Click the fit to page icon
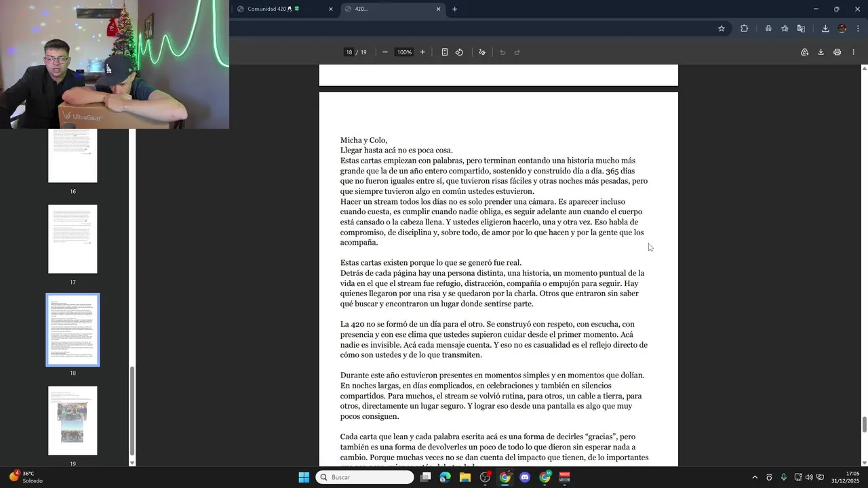The image size is (868, 488). [445, 52]
